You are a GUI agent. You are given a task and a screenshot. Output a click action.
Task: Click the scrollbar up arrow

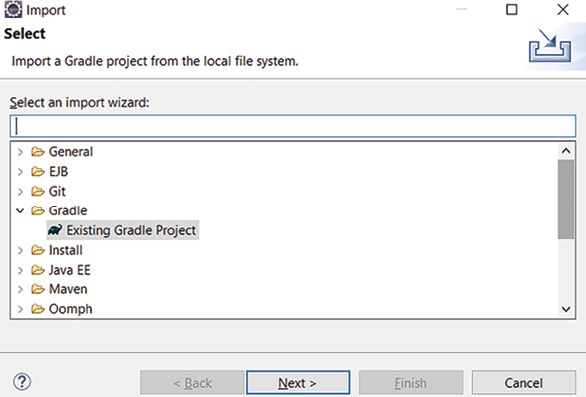click(566, 151)
